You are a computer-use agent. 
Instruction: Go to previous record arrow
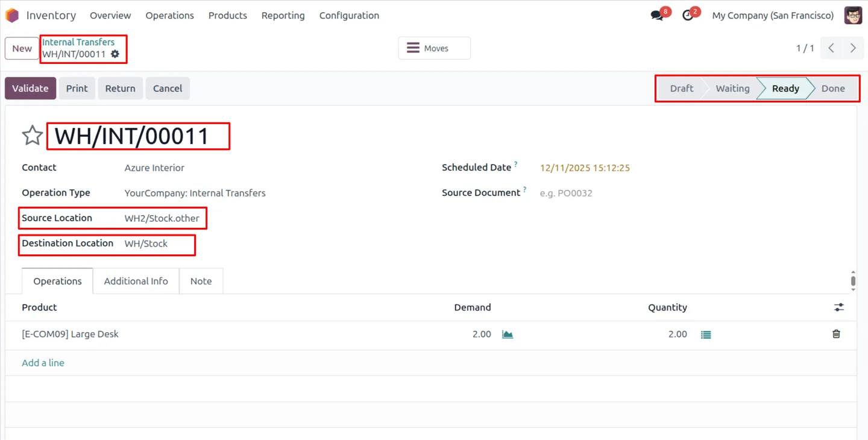[831, 48]
